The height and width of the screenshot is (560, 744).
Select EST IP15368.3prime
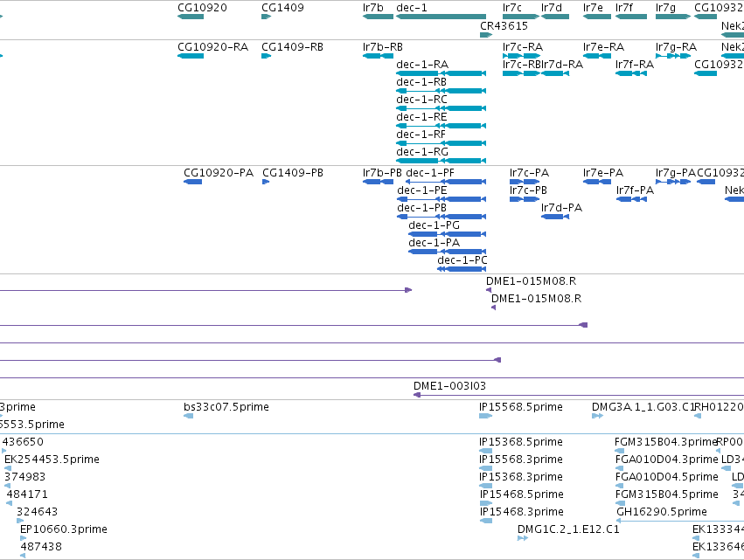coord(486,486)
